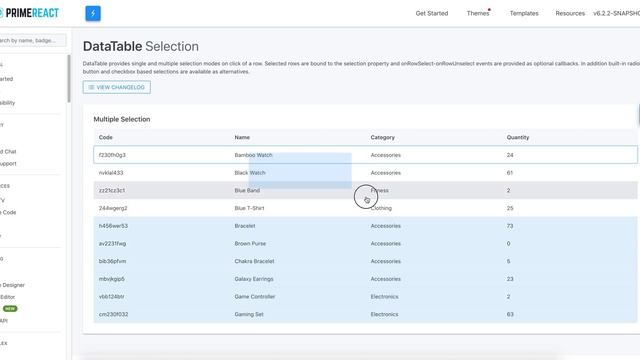This screenshot has width=640, height=360.
Task: Click Accessories in the Bamboo Watch row
Action: click(x=386, y=155)
